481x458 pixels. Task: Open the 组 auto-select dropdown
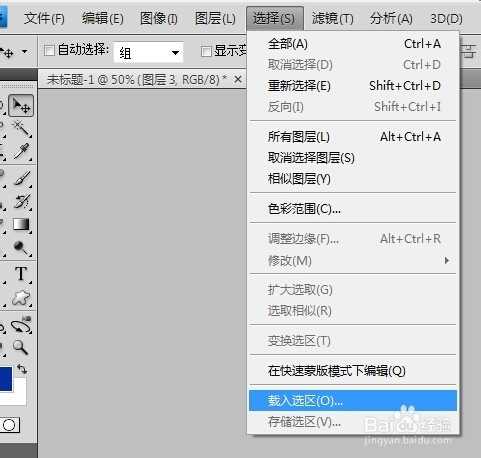point(148,52)
